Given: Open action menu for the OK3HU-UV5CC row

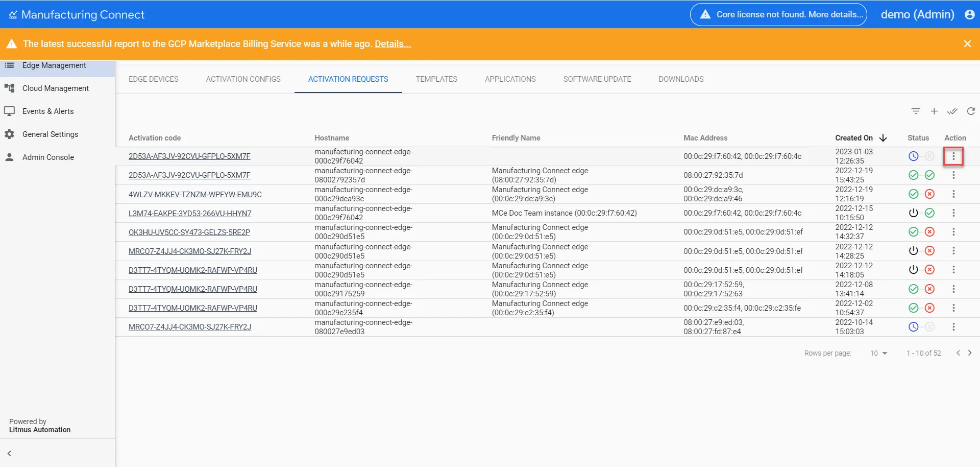Looking at the screenshot, I should (x=953, y=232).
